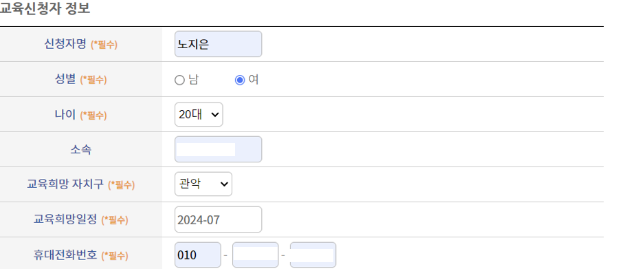Click the 휴대전화번호 label text
Screen dimensions: 644x269
pyautogui.click(x=65, y=255)
